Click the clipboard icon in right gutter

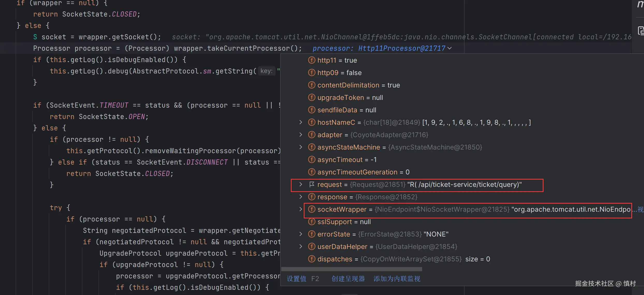pyautogui.click(x=641, y=31)
